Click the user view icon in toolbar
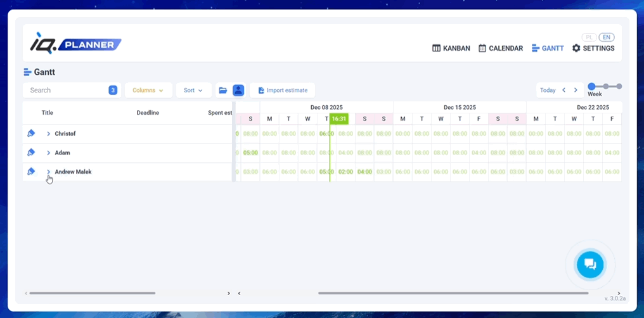This screenshot has width=644, height=318. [x=238, y=91]
